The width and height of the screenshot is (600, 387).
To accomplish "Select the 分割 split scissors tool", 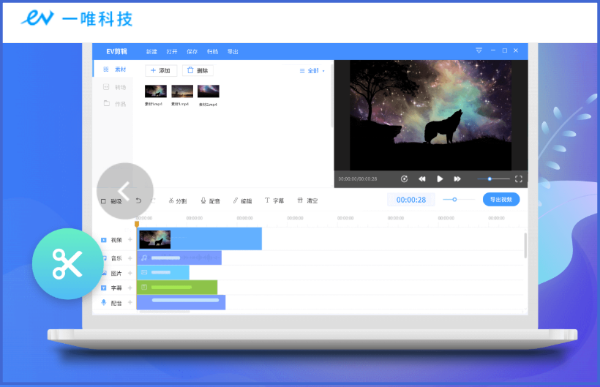I will 178,201.
